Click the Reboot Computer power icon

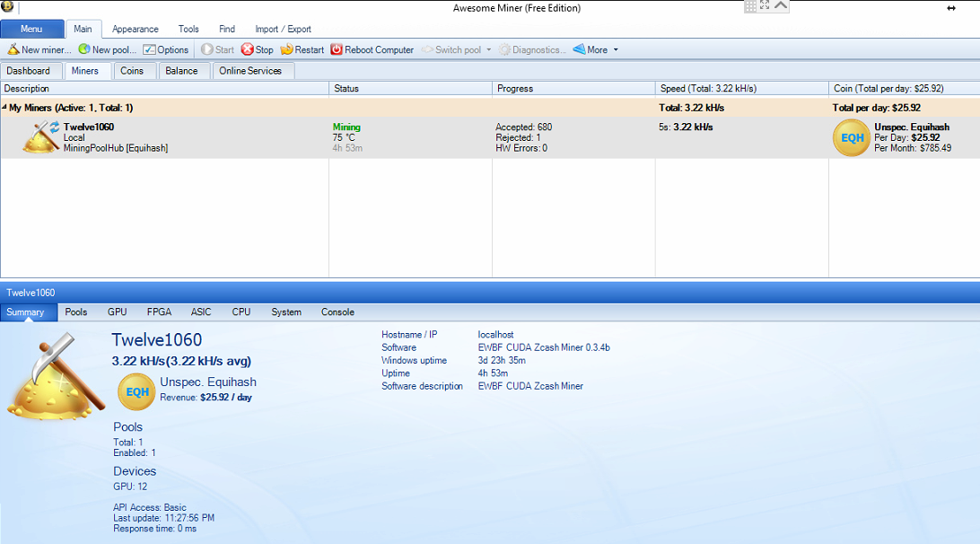(x=337, y=50)
